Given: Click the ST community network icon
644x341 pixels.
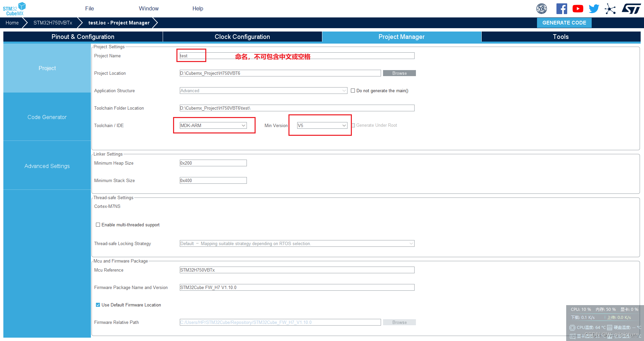Looking at the screenshot, I should [610, 9].
